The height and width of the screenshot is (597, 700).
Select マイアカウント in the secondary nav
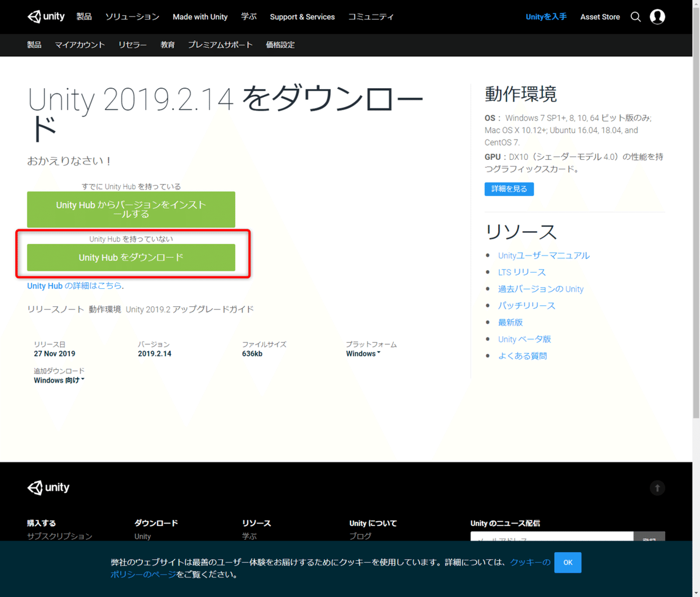[x=80, y=45]
